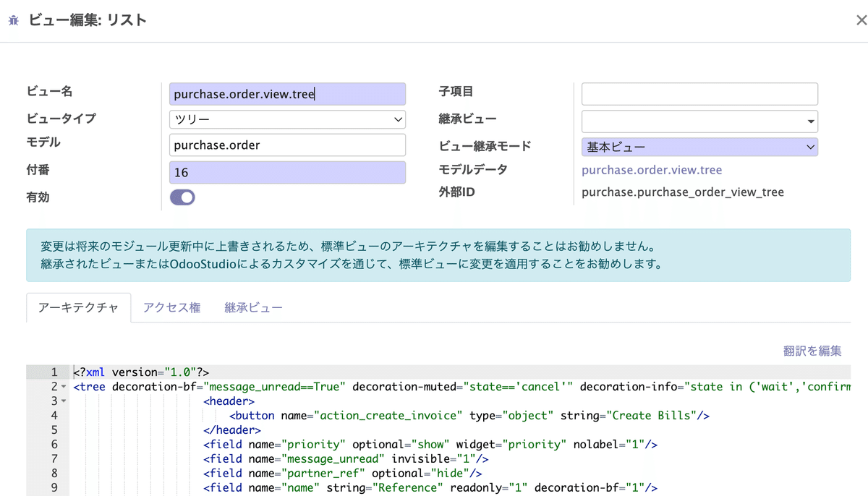The image size is (868, 496).
Task: Click the debug bug icon in the header
Action: [12, 20]
